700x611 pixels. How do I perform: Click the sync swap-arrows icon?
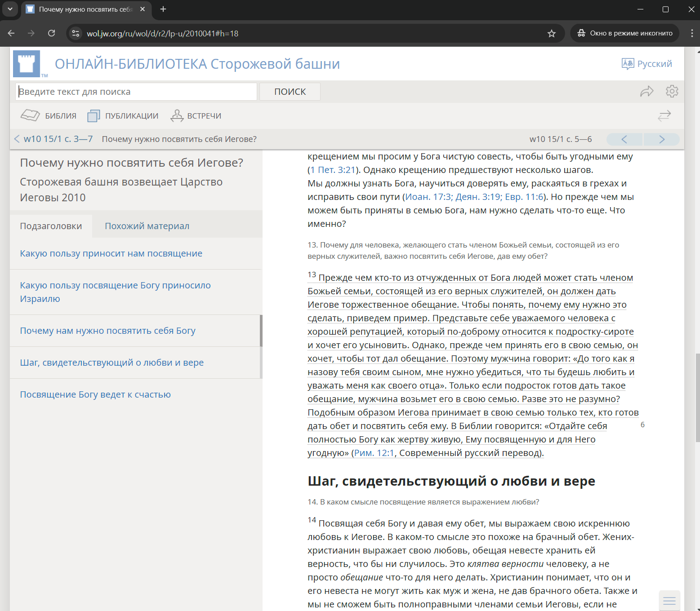click(x=664, y=116)
